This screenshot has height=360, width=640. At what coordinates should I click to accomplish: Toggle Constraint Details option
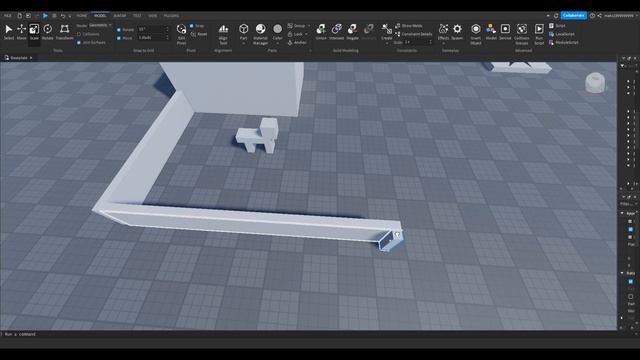pyautogui.click(x=413, y=34)
